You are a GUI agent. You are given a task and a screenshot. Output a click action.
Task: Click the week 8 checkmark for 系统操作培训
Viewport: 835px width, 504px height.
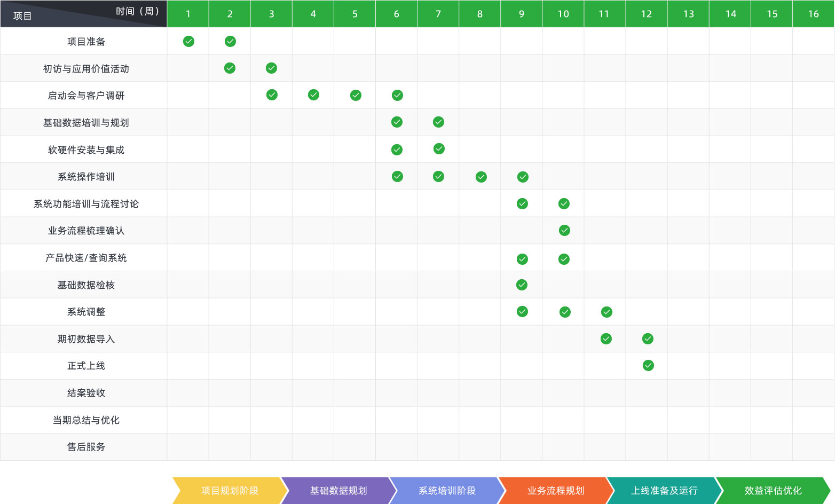point(481,177)
